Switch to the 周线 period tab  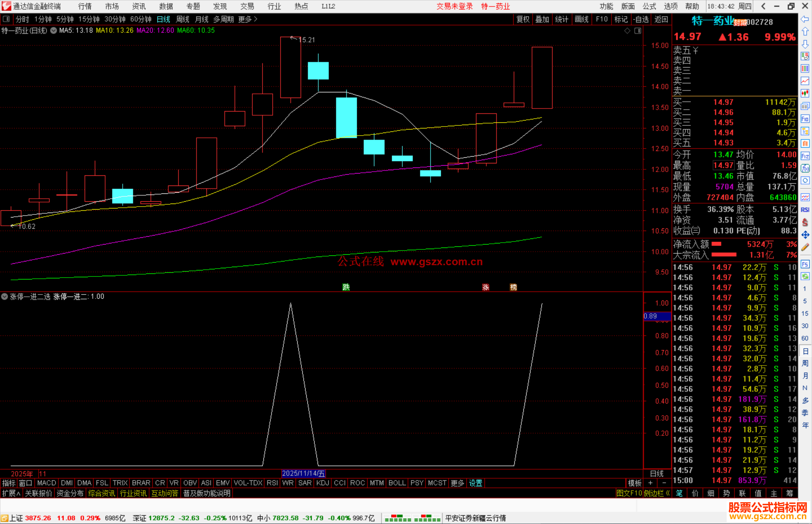(183, 19)
